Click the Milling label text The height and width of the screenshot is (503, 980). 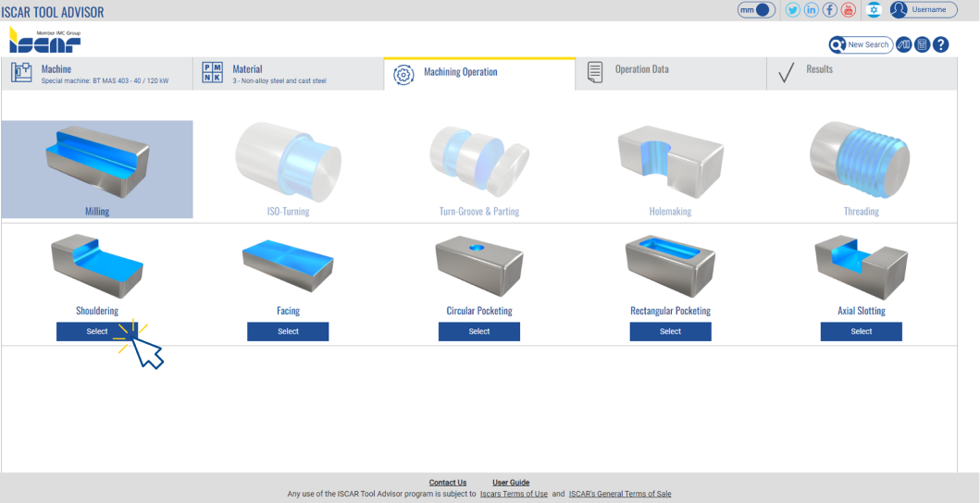point(97,211)
